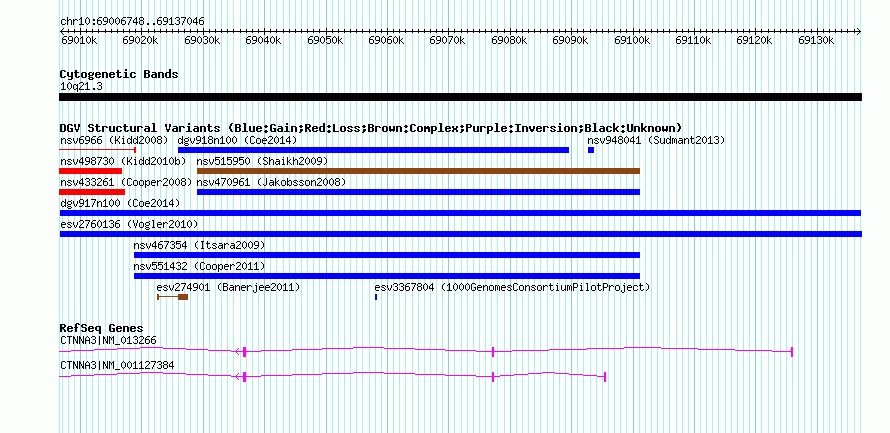Select nsv433261 (Cooper2008) label

coord(126,182)
